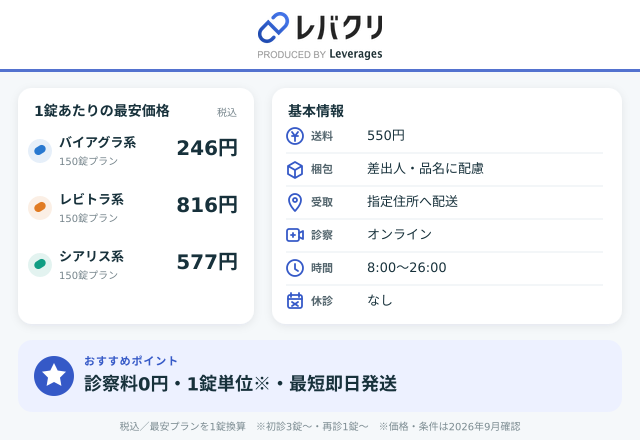Click the calendar-x icon beside 休診
Screen dimensions: 640x440
(295, 301)
